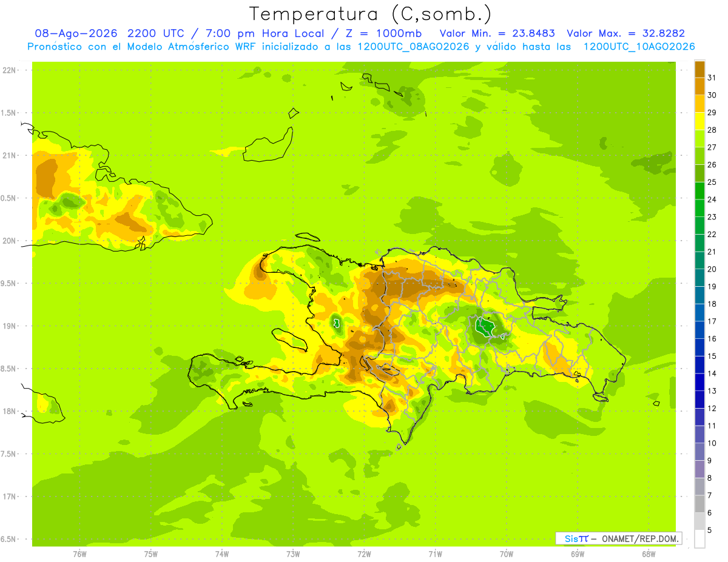Click the yellow legend swatch between 28 and 29

click(x=699, y=121)
